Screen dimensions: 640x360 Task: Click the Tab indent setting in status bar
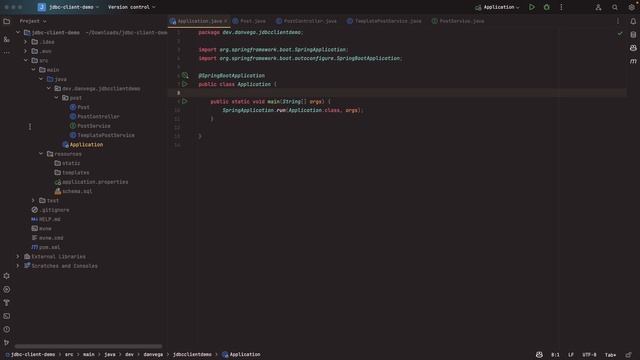[x=610, y=355]
